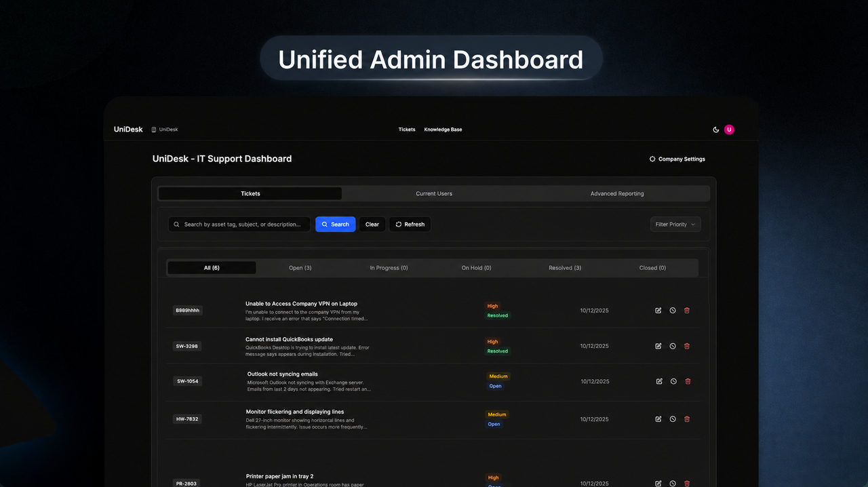Open 'Unable to Access Company VPN on Laptop'
This screenshot has width=868, height=487.
coord(301,304)
